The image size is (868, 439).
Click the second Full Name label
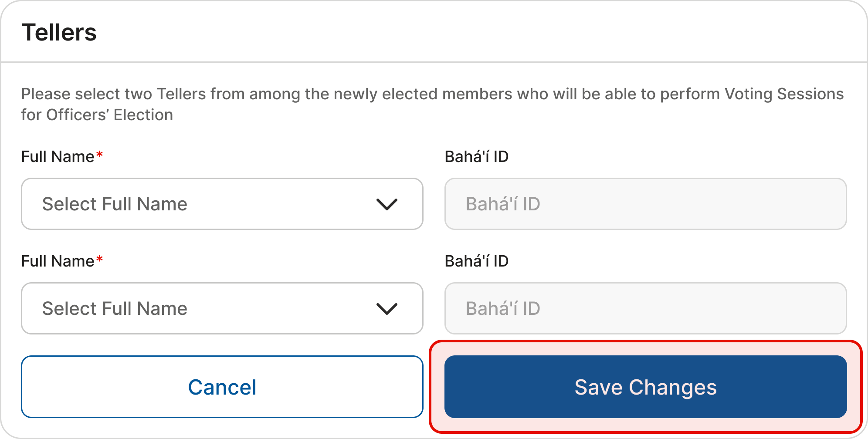(58, 261)
